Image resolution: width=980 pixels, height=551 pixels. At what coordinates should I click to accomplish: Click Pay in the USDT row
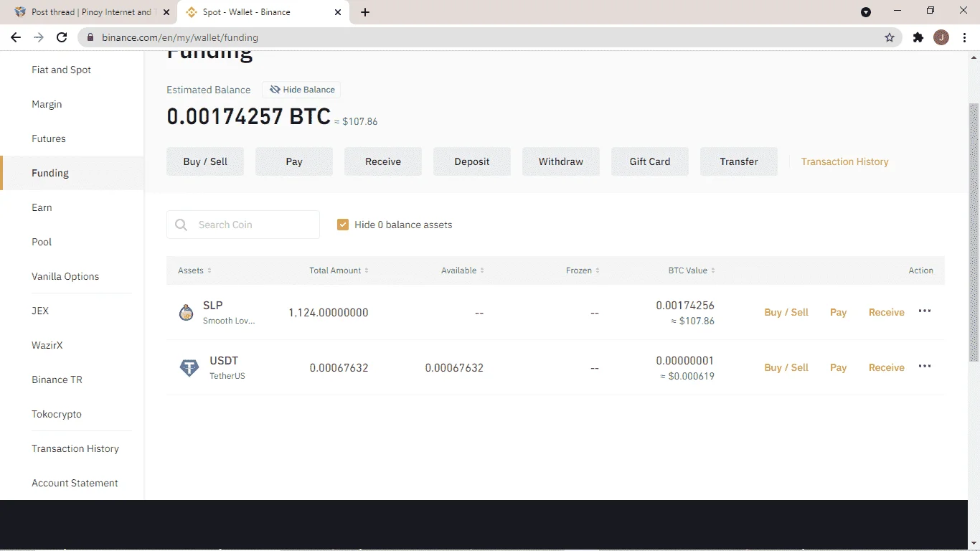coord(839,367)
